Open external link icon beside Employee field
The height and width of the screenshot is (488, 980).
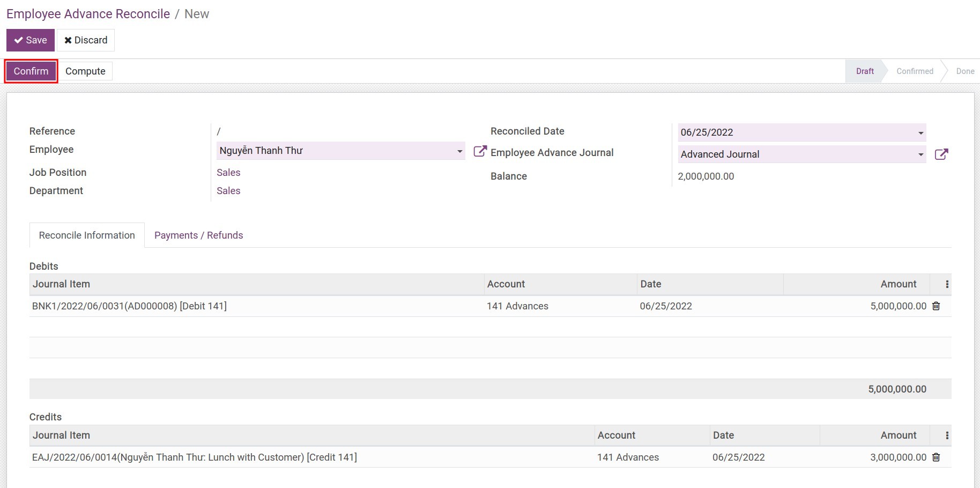480,151
